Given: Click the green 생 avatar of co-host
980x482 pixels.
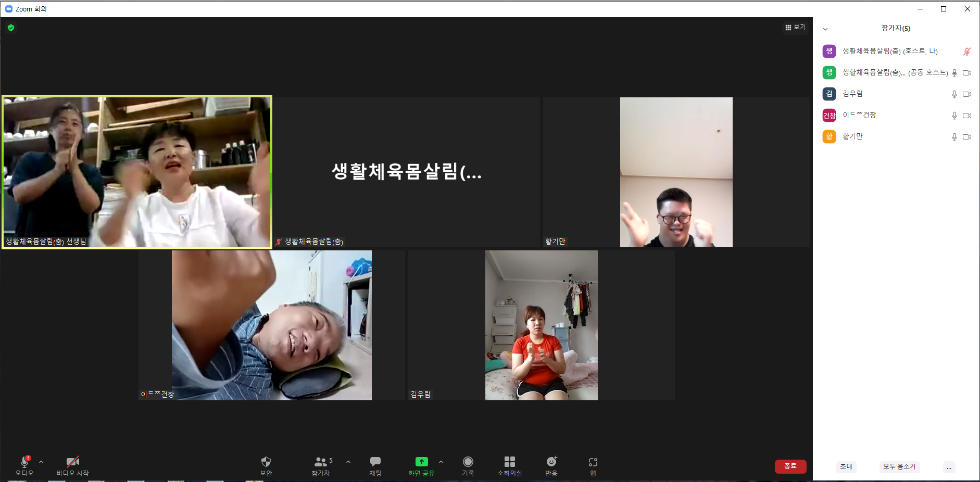Looking at the screenshot, I should click(829, 72).
